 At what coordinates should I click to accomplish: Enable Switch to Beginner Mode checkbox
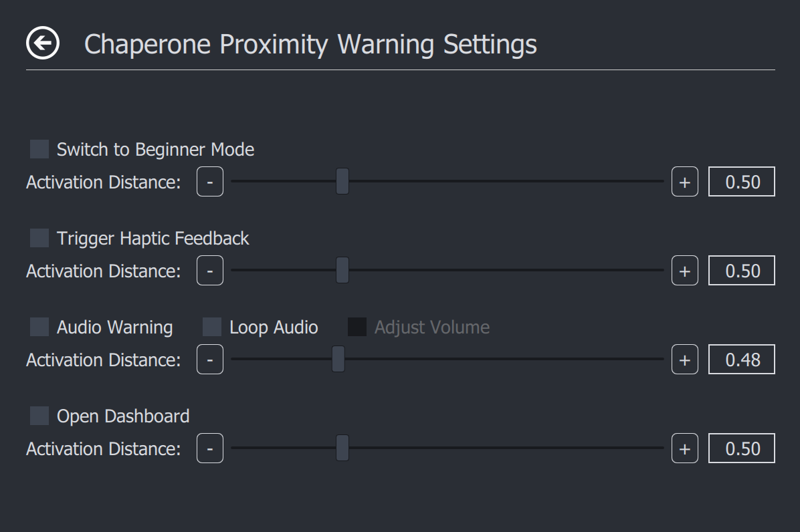click(39, 149)
